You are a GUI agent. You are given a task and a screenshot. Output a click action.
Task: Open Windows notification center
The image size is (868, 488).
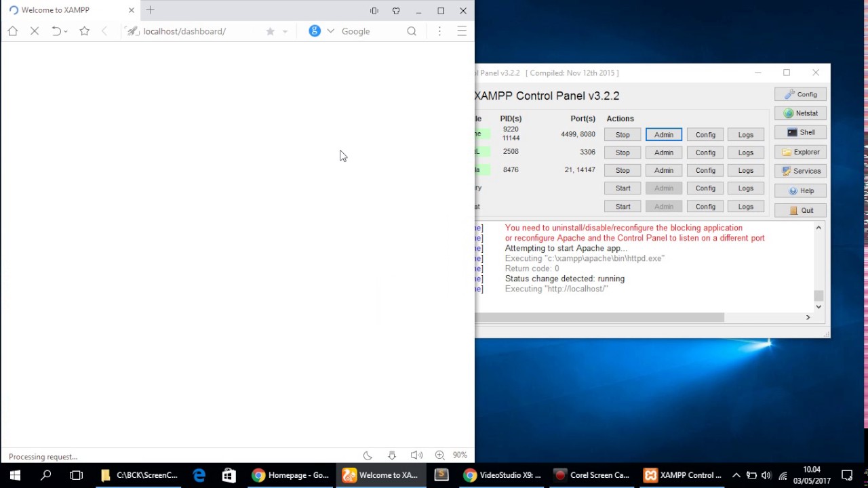pos(846,475)
